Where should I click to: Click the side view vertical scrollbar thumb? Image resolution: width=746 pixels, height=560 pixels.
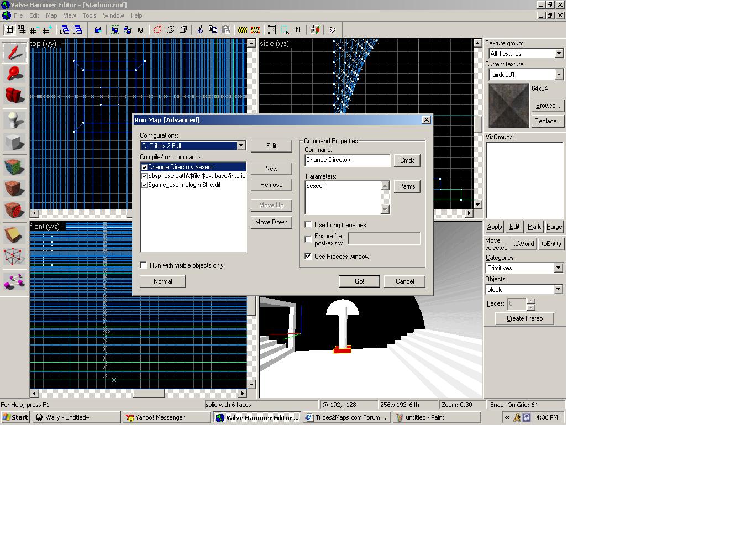tap(478, 124)
